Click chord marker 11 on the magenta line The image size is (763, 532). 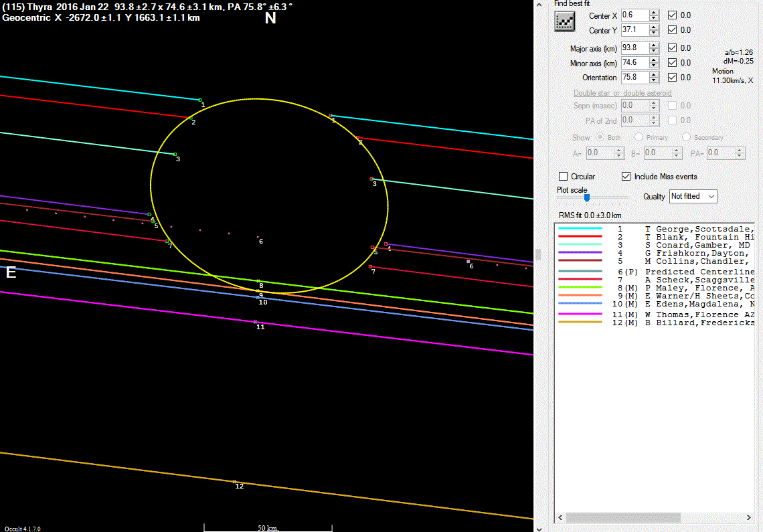(255, 322)
